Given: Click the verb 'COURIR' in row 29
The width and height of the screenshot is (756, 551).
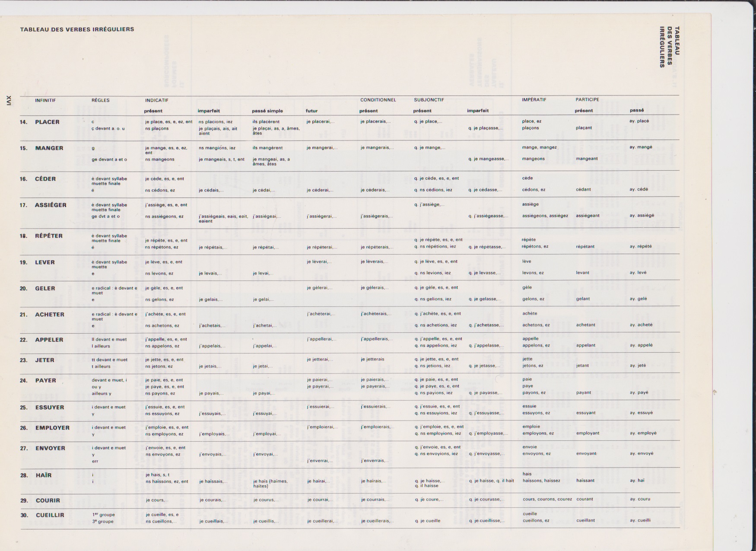Looking at the screenshot, I should coord(48,500).
